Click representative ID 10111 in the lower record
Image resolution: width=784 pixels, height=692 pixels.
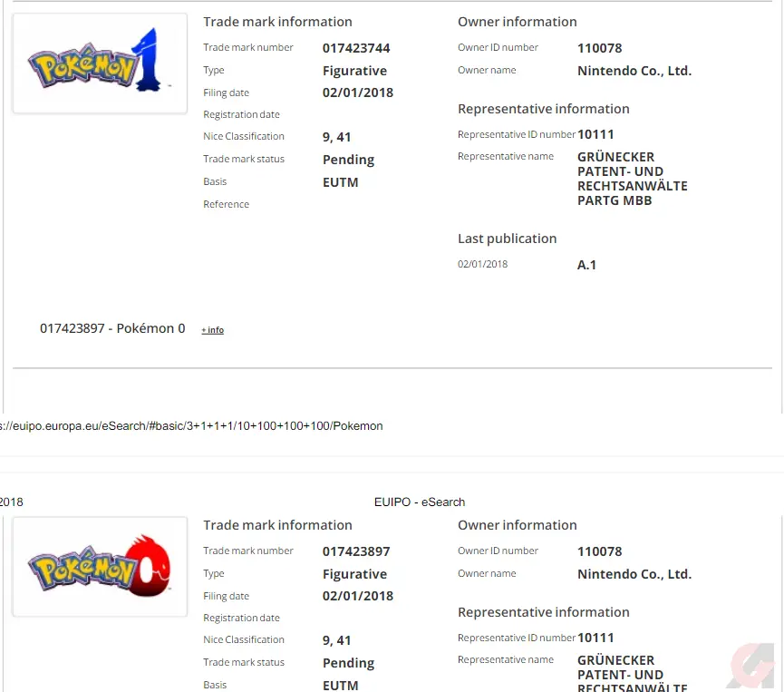[595, 638]
